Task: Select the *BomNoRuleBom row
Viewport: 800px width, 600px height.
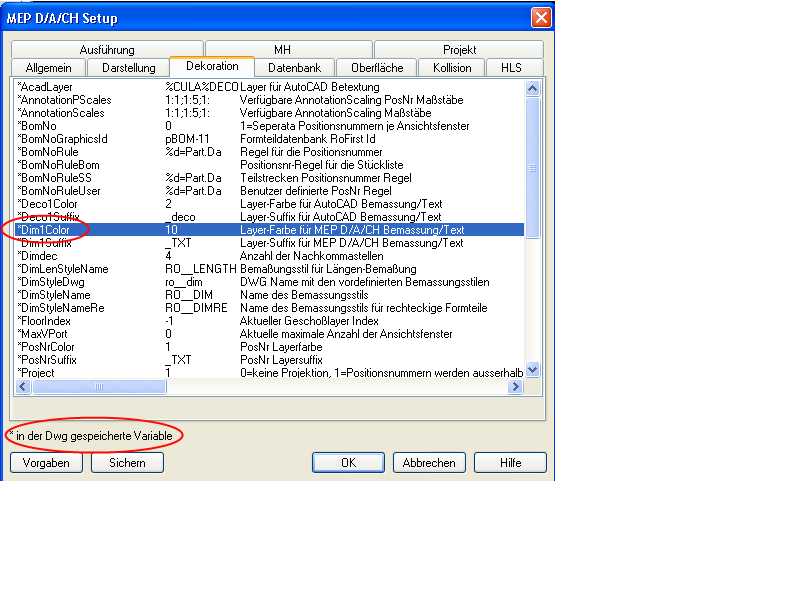Action: tap(270, 165)
